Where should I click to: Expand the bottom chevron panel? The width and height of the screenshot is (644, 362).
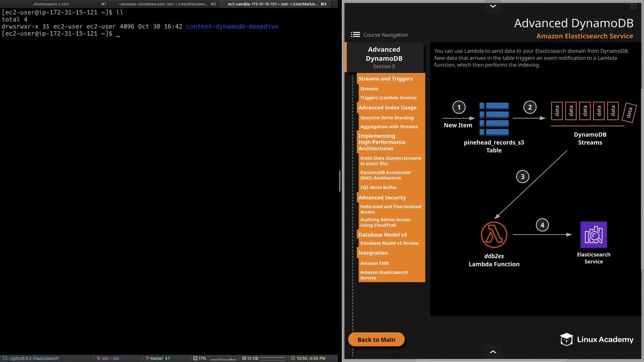(x=493, y=352)
